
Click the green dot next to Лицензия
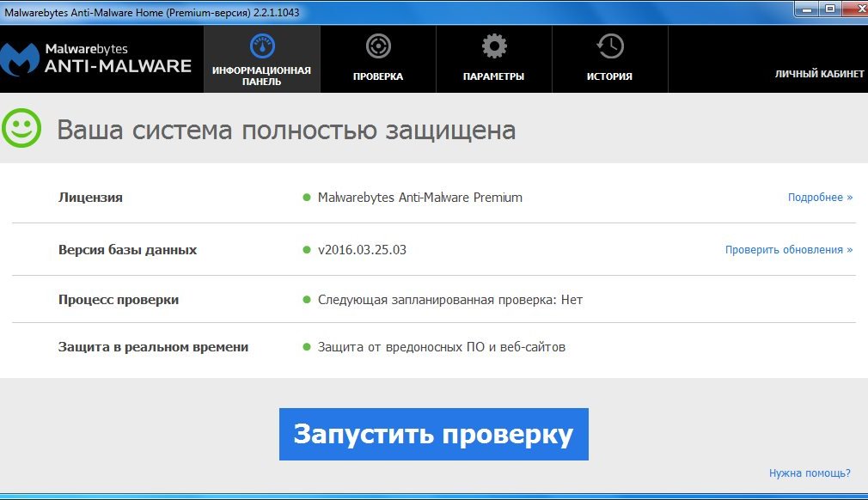click(x=307, y=198)
